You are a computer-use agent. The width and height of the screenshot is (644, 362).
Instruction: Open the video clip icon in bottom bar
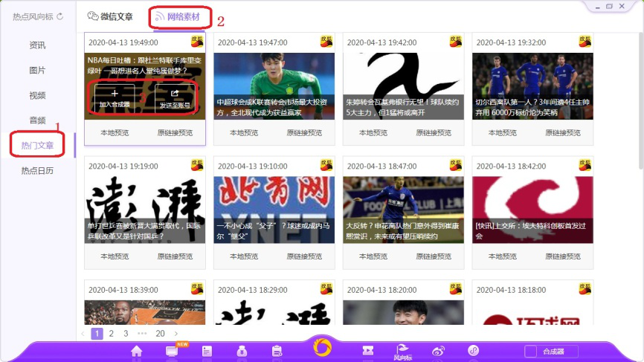pyautogui.click(x=367, y=351)
